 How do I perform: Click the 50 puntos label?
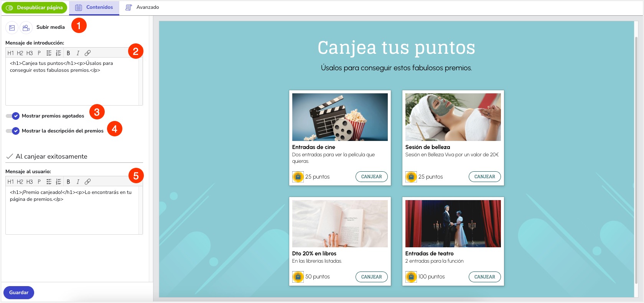(x=318, y=277)
